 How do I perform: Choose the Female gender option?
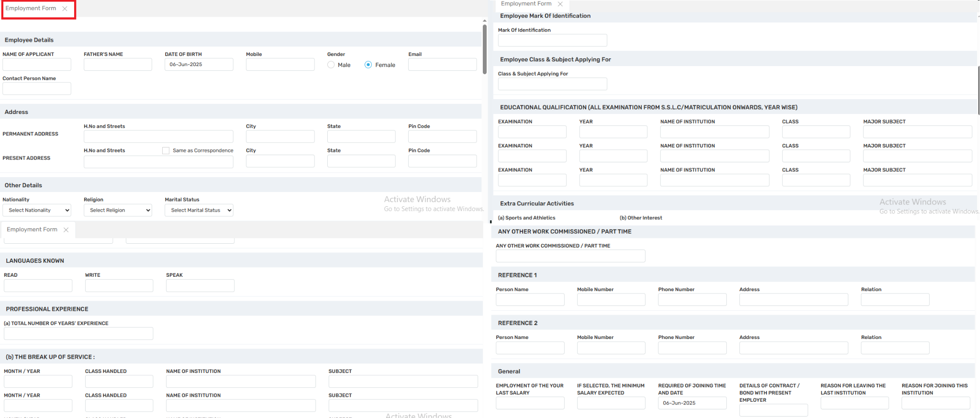pyautogui.click(x=368, y=65)
